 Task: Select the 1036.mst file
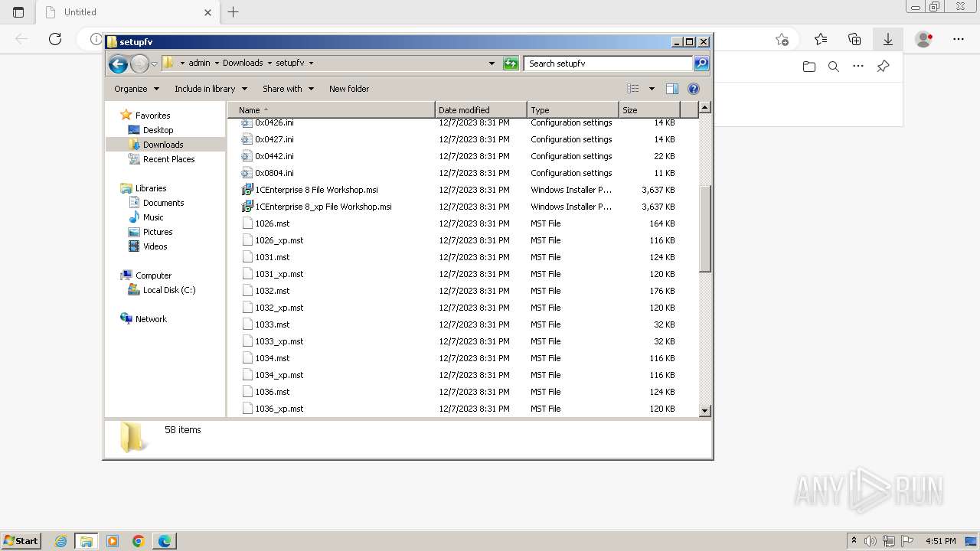point(272,392)
